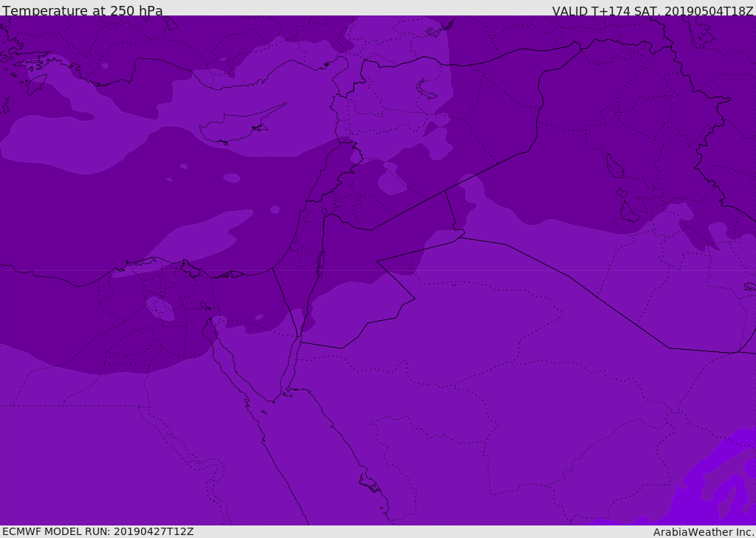
Task: Click the 'ArabiaWeather Inc.' credit text
Action: pyautogui.click(x=704, y=532)
